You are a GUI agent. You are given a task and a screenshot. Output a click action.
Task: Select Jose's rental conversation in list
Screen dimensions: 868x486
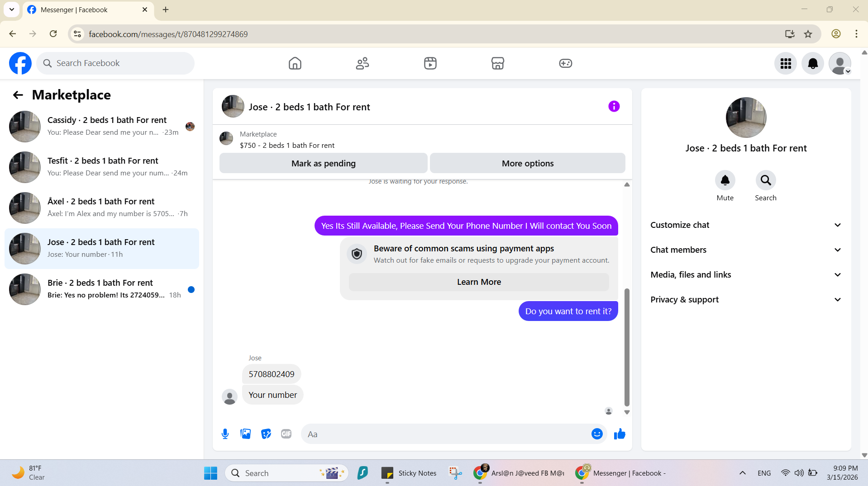pyautogui.click(x=102, y=249)
